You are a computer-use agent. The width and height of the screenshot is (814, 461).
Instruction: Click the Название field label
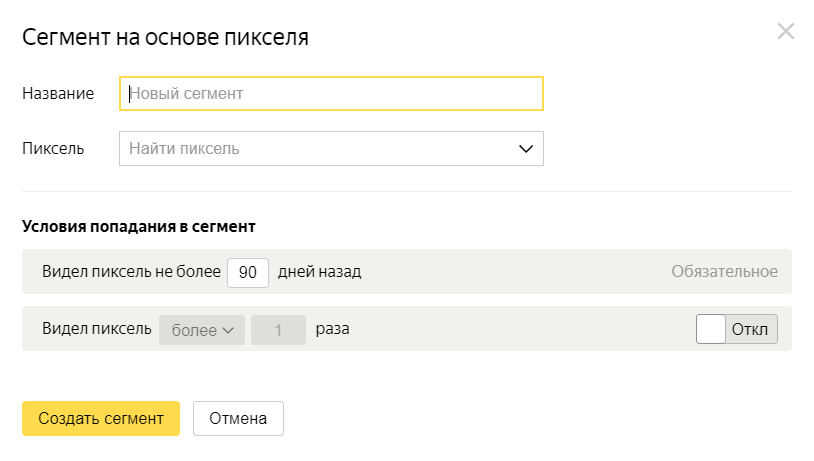(x=58, y=93)
